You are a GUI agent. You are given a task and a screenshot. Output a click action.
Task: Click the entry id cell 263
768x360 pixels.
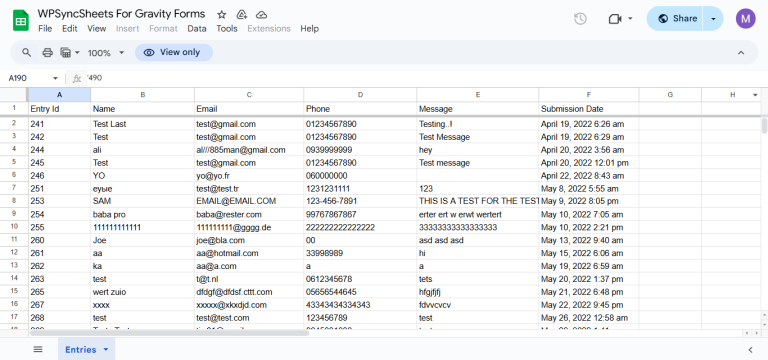pos(60,279)
